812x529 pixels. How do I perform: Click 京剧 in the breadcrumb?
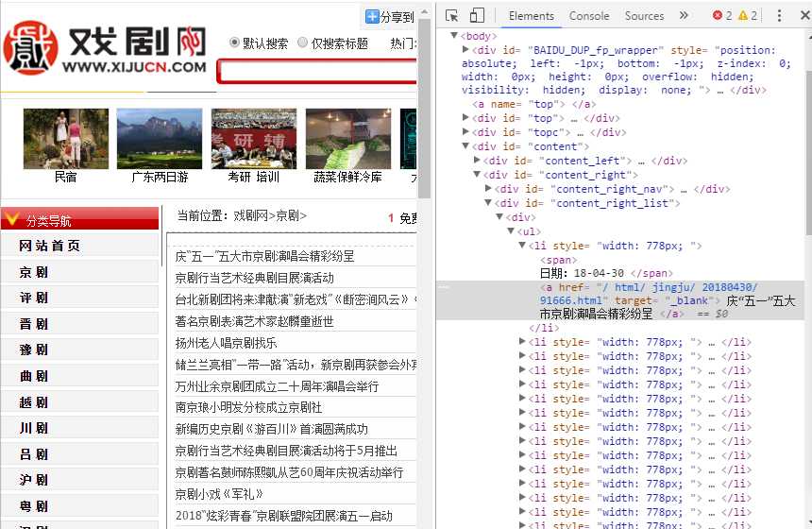click(287, 215)
